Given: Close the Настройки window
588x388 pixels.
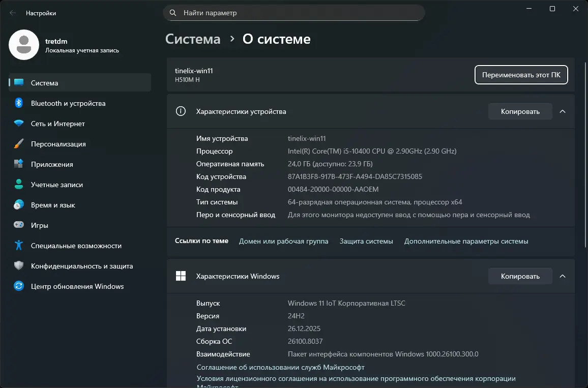Looking at the screenshot, I should point(576,9).
